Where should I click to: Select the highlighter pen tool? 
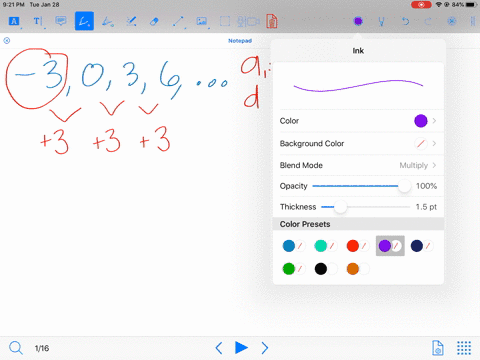point(108,22)
